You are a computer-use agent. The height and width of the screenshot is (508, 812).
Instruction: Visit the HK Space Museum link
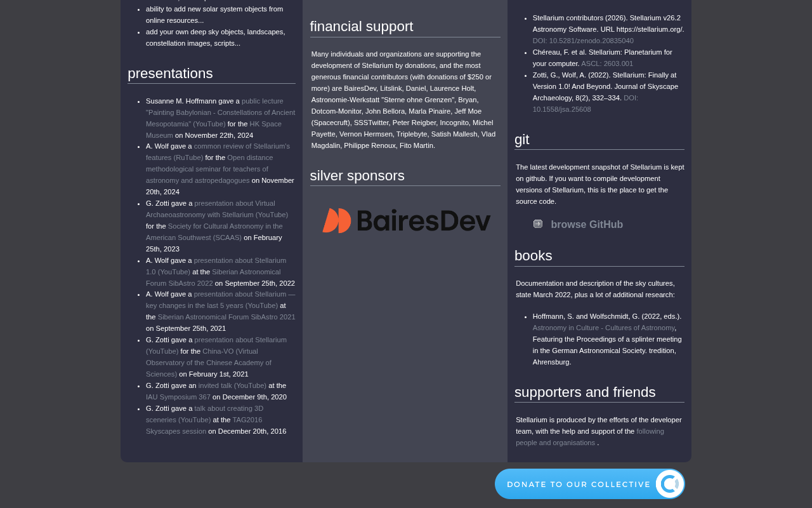coord(214,130)
